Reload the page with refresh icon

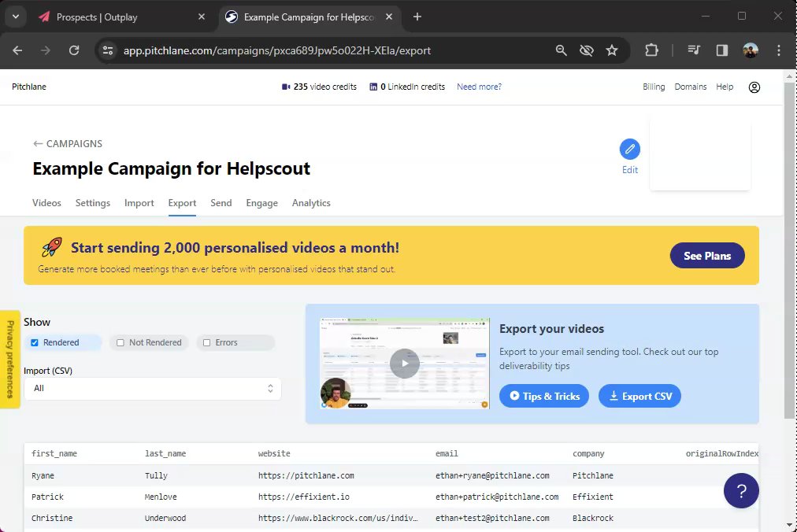(x=74, y=50)
